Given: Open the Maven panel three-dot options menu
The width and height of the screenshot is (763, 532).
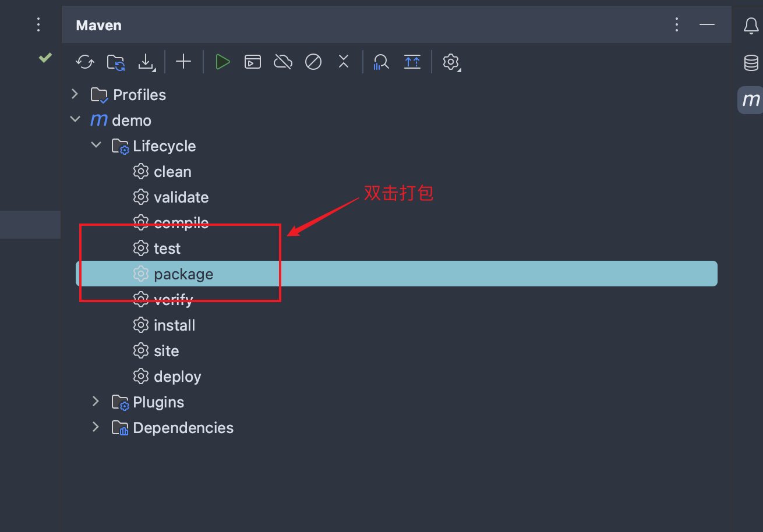Looking at the screenshot, I should click(677, 24).
